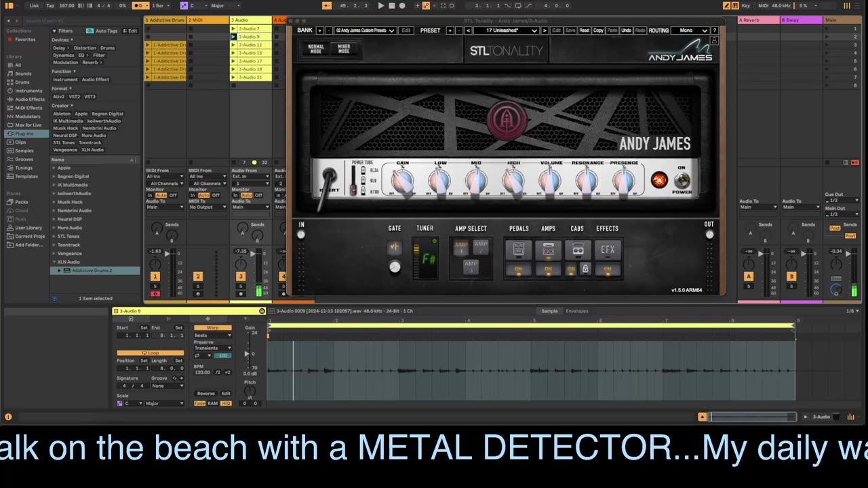The width and height of the screenshot is (868, 488).
Task: Select MIDI Effects in the browser library
Action: [x=28, y=108]
